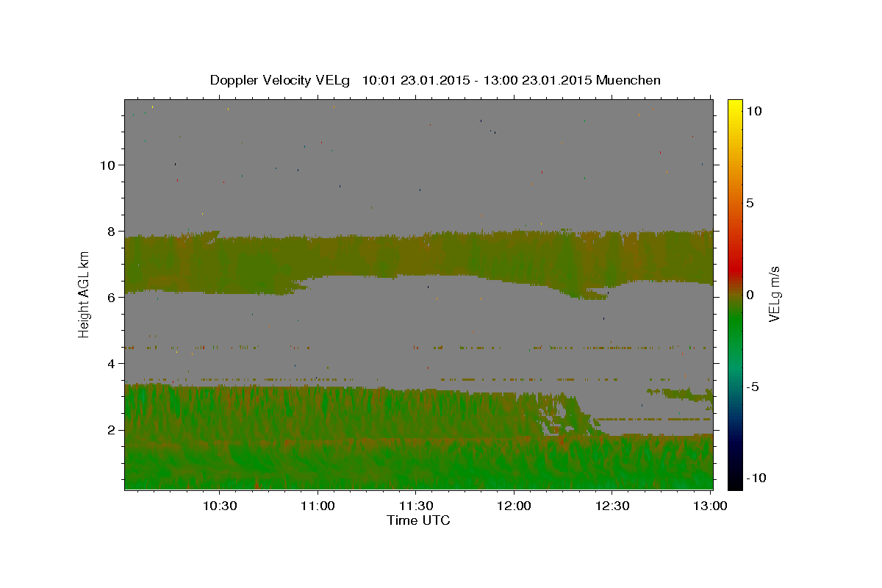Screen dimensions: 882x588
Task: Click the 'VELg m/s' colorbar label
Action: tap(774, 295)
